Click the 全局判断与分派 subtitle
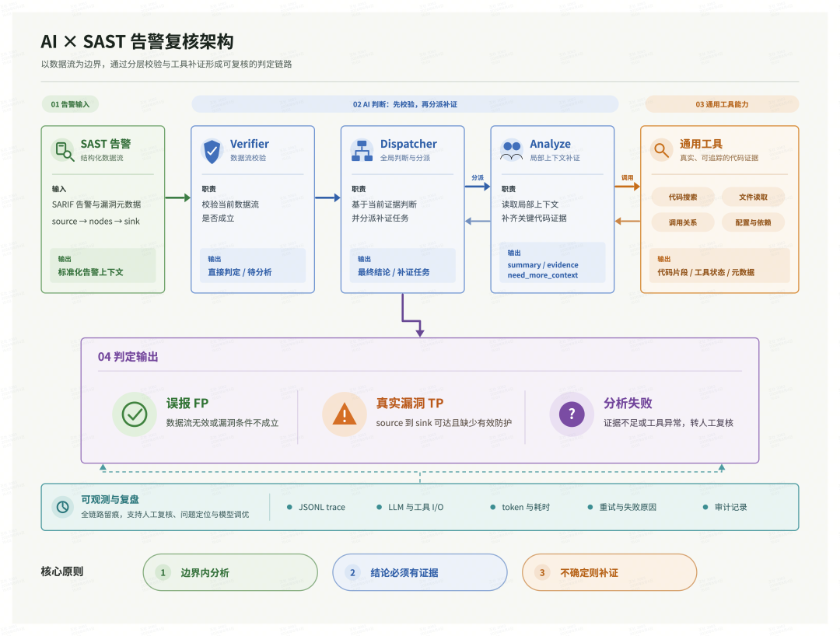The width and height of the screenshot is (840, 636). (x=405, y=158)
